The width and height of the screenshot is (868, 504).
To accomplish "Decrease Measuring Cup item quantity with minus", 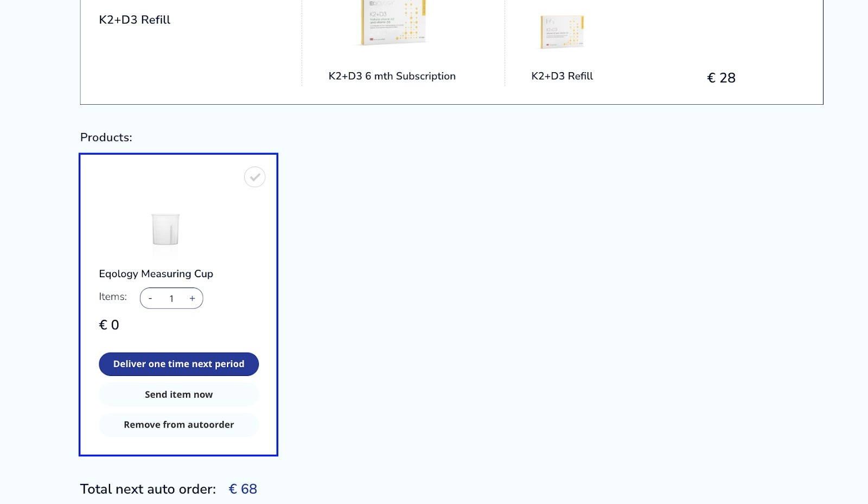I will click(150, 298).
